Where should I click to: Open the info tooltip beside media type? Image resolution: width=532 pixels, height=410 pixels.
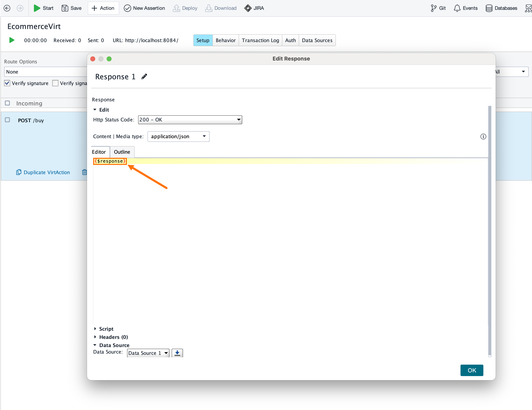(483, 137)
